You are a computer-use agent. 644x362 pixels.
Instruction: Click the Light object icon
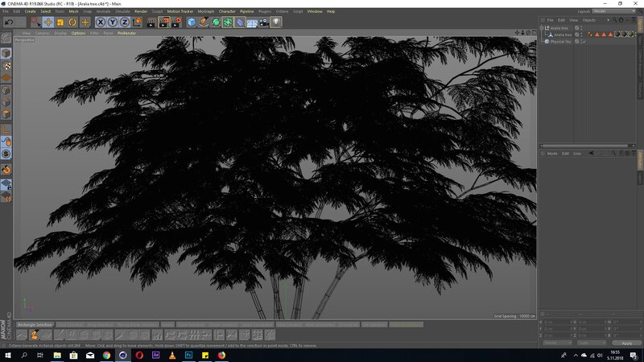(x=276, y=23)
